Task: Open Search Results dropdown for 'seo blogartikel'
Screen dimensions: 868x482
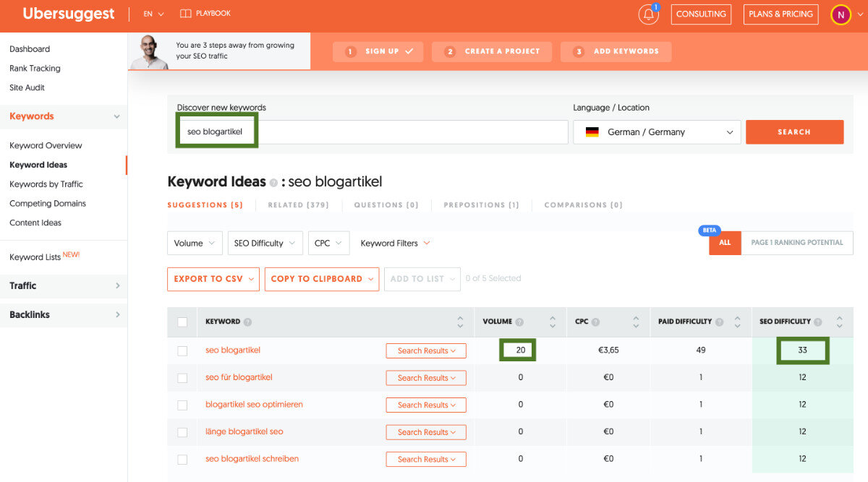Action: click(x=426, y=350)
